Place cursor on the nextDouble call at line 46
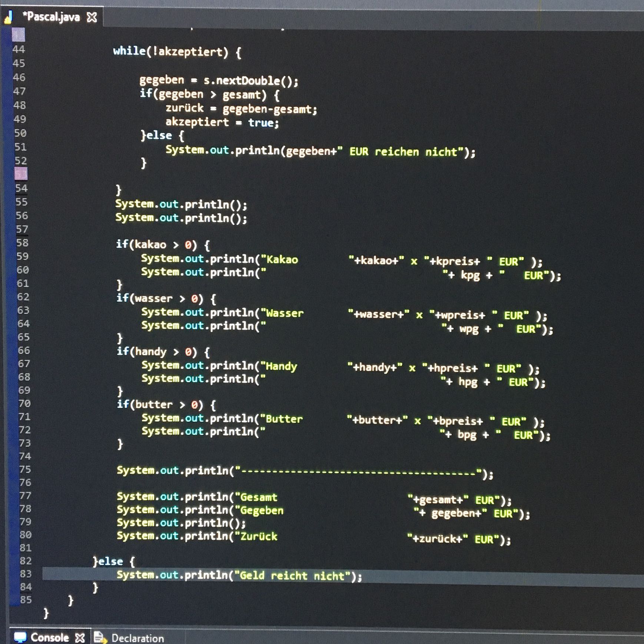Viewport: 644px width, 644px height. (x=248, y=80)
